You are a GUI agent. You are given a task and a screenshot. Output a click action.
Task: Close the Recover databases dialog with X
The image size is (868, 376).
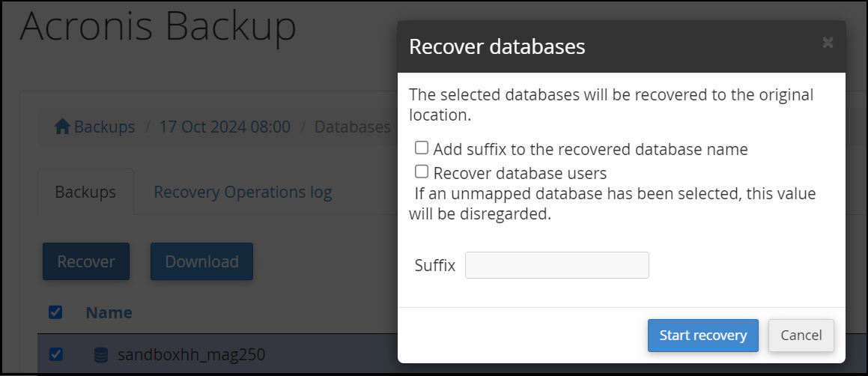pos(828,43)
